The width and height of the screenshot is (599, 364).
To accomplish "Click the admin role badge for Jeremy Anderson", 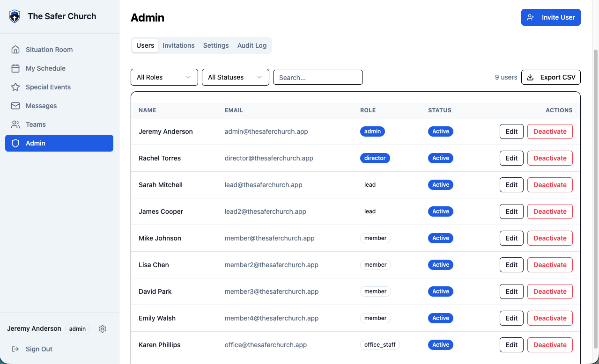I will [372, 131].
